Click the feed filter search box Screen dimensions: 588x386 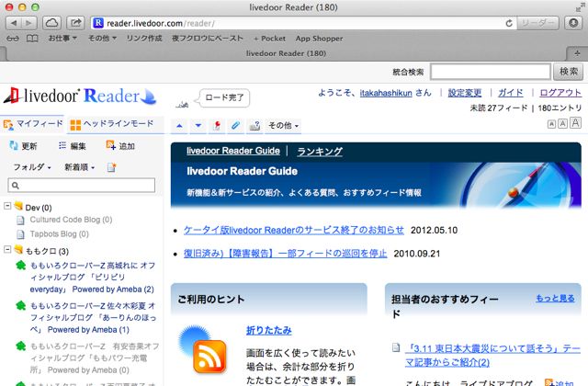coord(82,186)
